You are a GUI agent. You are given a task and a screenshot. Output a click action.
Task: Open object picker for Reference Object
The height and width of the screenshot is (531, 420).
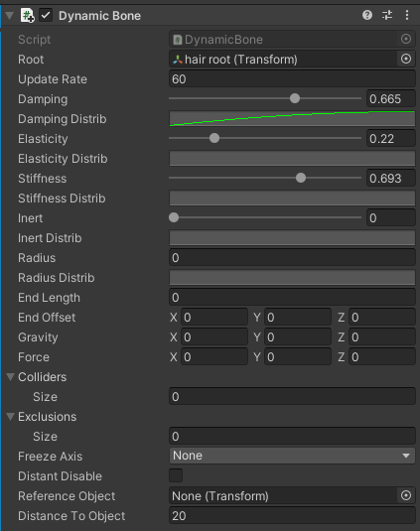(406, 496)
